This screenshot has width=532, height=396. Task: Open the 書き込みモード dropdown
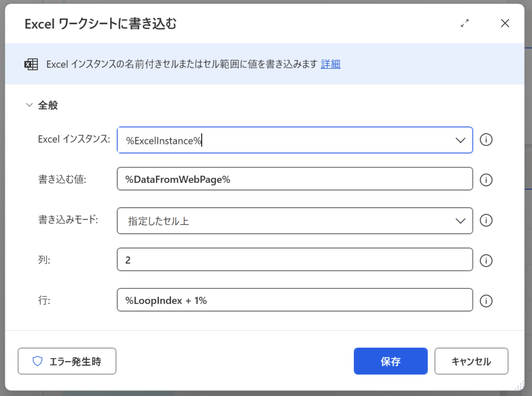coord(295,221)
